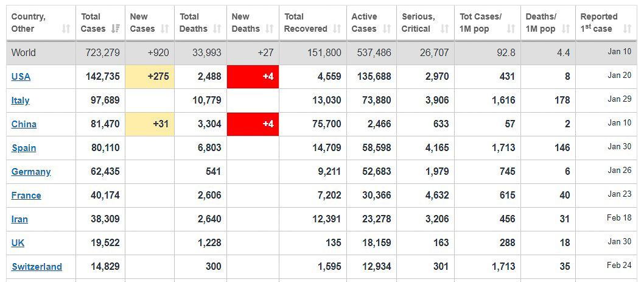
Task: Open the UK country link
Action: (18, 243)
